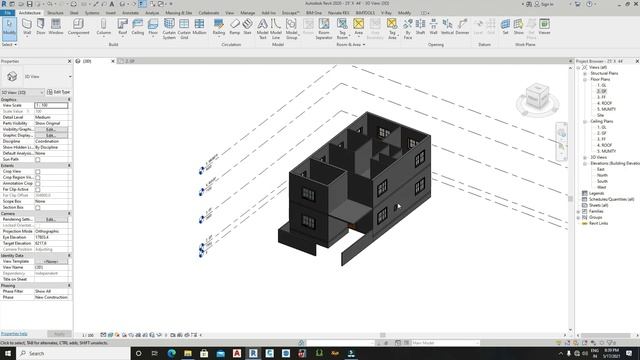Expand the Structural Plans tree node
Image resolution: width=640 pixels, height=360 pixels.
tap(585, 73)
